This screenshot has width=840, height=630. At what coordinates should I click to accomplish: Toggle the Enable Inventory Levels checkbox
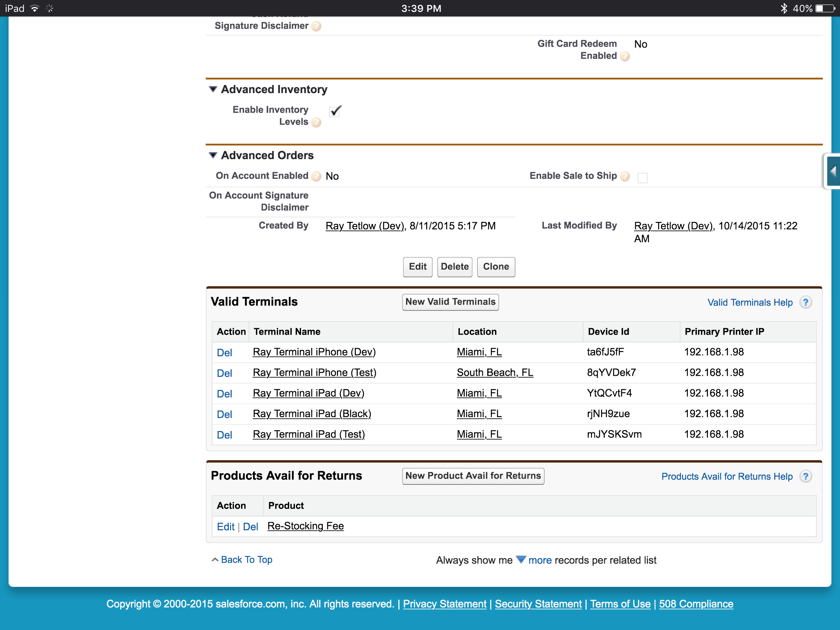tap(335, 111)
